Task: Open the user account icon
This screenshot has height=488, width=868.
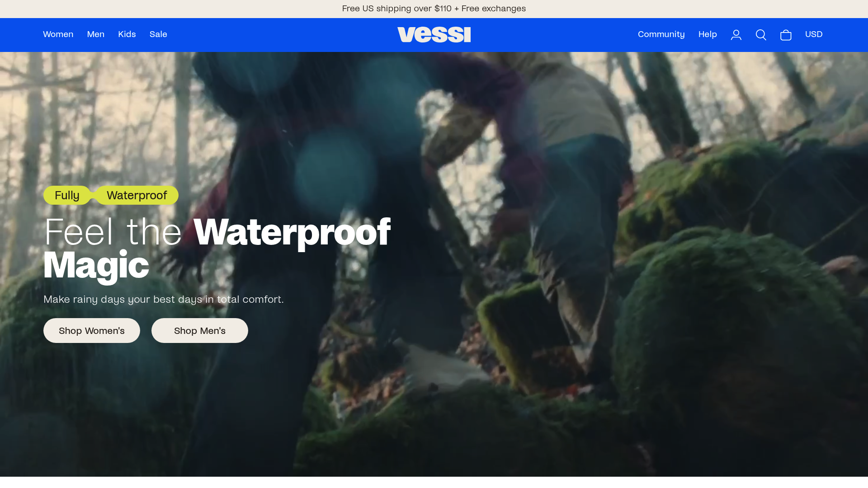Action: click(736, 35)
